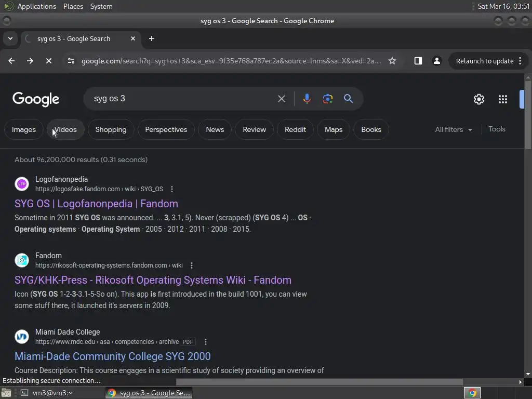Open the tab search dropdown
Viewport: 532px width, 399px height.
(x=10, y=38)
